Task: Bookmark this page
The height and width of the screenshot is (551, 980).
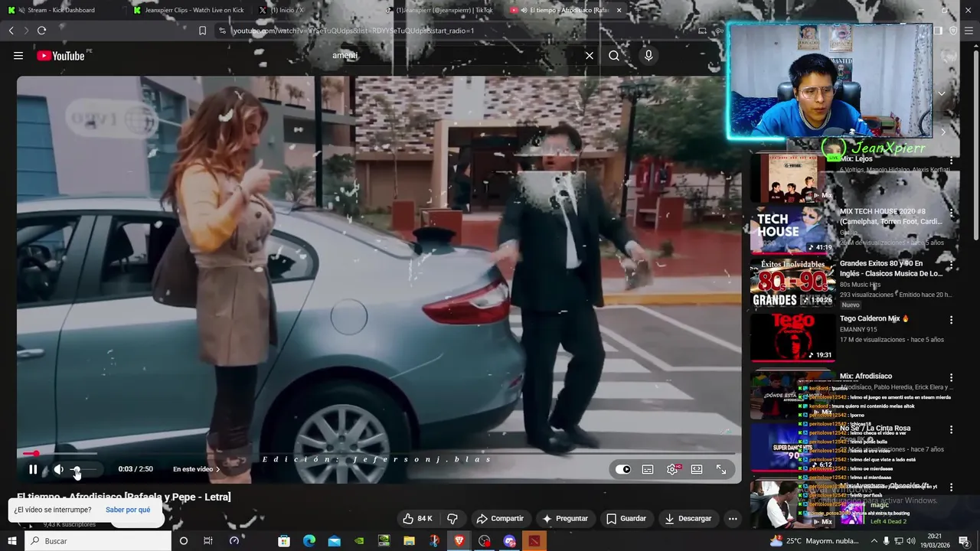Action: pos(202,31)
